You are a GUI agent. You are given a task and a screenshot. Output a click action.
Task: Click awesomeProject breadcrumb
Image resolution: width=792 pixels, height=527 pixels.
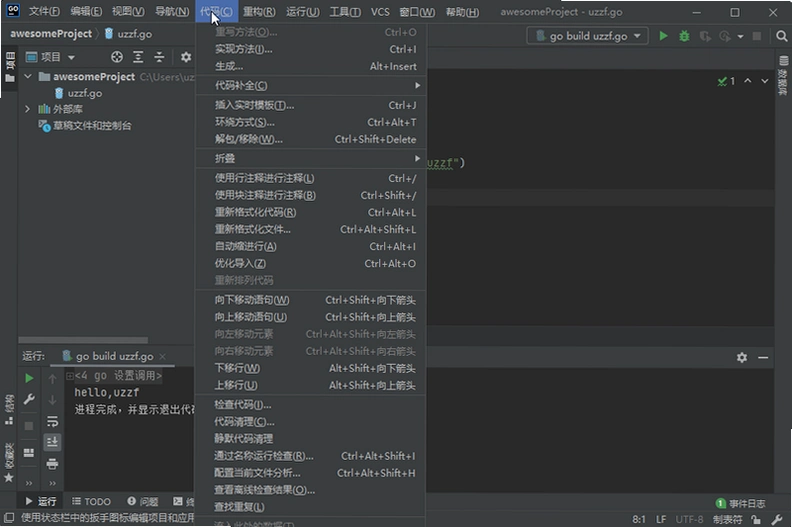click(51, 34)
